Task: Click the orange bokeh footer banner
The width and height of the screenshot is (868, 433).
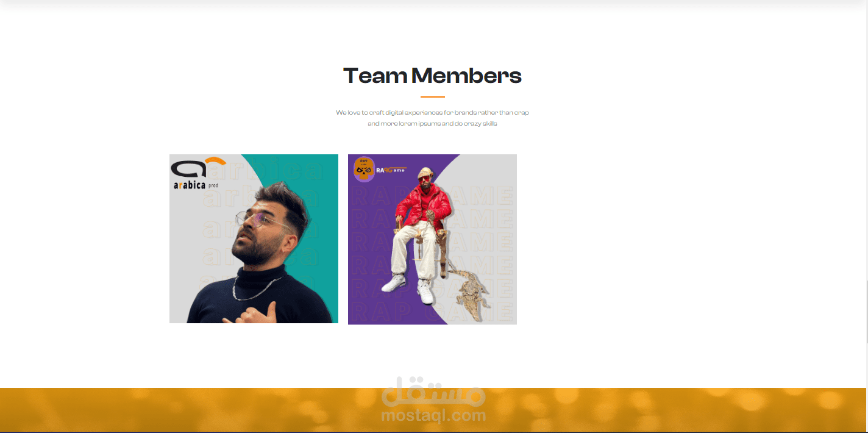Action: coord(433,410)
